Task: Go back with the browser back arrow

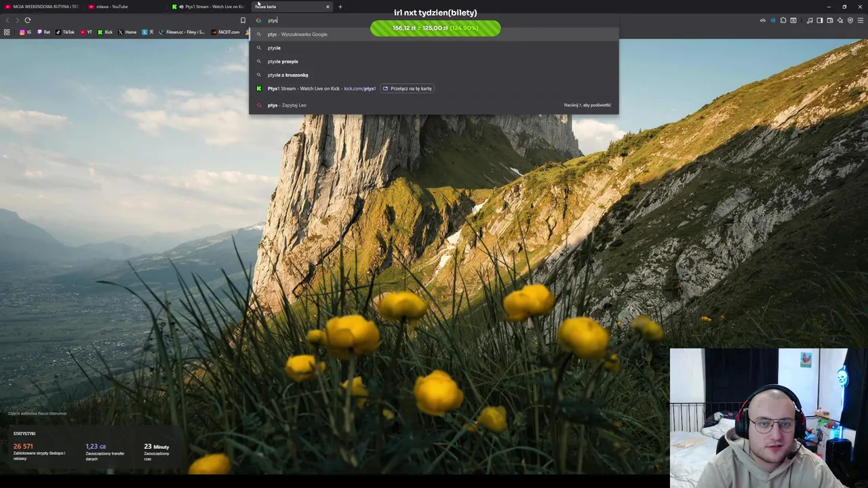Action: pyautogui.click(x=7, y=20)
